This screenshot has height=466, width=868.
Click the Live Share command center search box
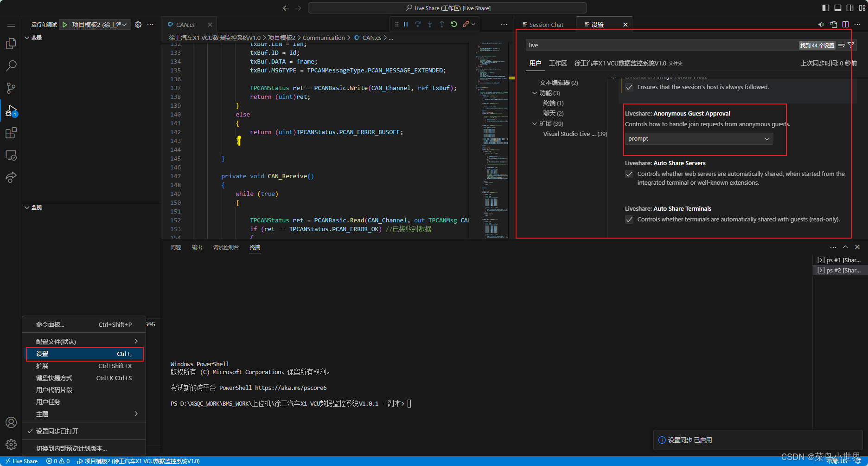[x=447, y=8]
